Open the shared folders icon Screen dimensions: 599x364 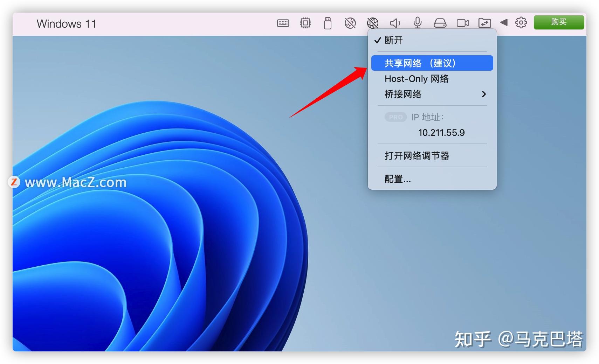pyautogui.click(x=485, y=23)
